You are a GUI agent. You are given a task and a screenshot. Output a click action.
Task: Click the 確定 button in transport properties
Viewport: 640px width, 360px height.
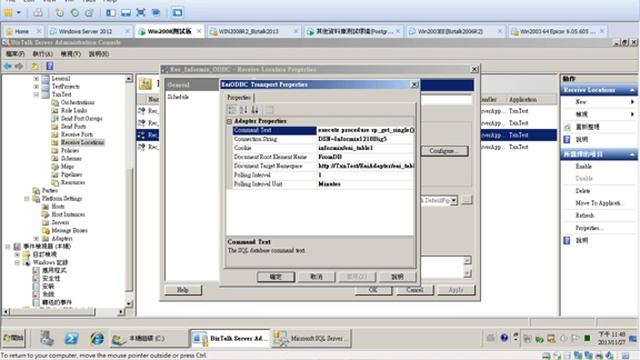click(276, 277)
